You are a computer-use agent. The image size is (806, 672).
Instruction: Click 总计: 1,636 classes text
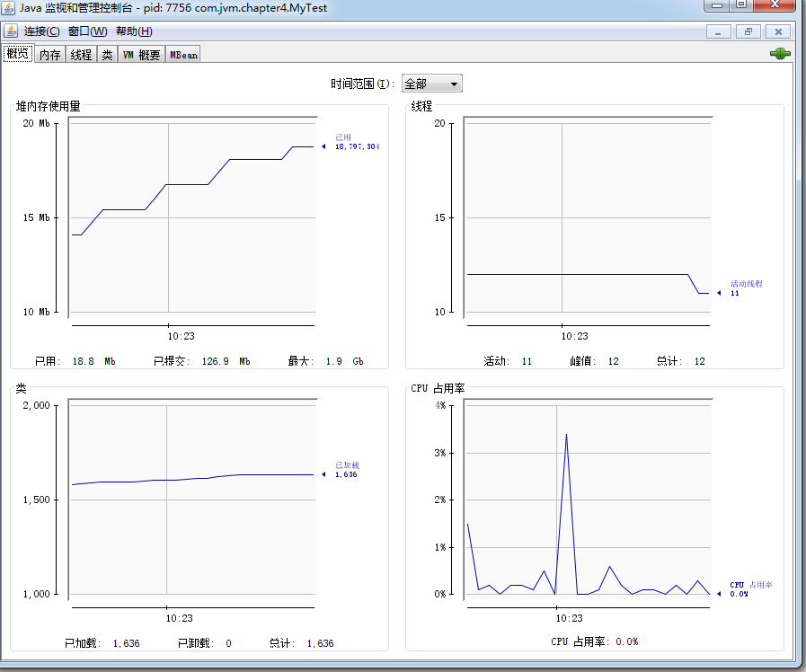click(301, 643)
